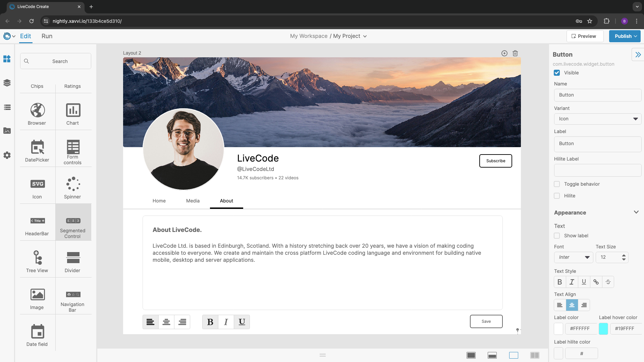Click the Preview button
The width and height of the screenshot is (644, 362).
click(x=585, y=36)
